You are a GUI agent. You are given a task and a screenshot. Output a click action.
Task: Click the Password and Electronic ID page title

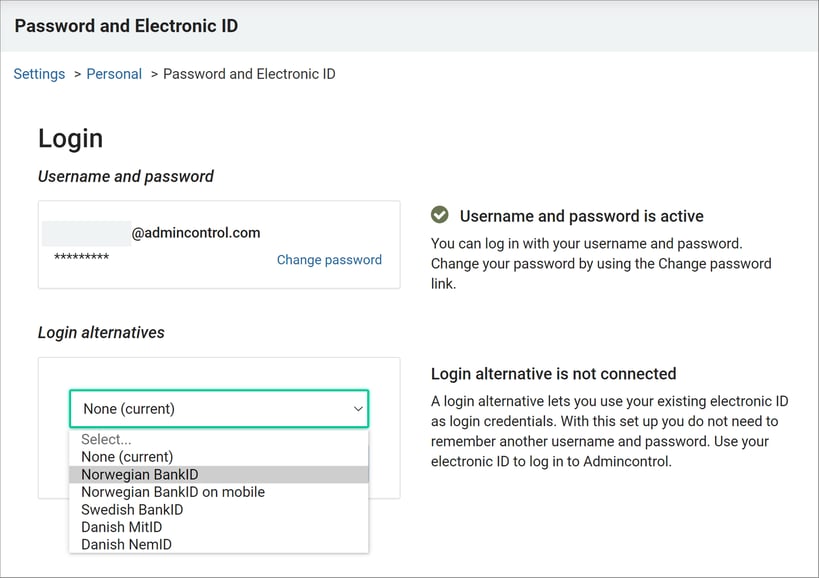pyautogui.click(x=126, y=26)
